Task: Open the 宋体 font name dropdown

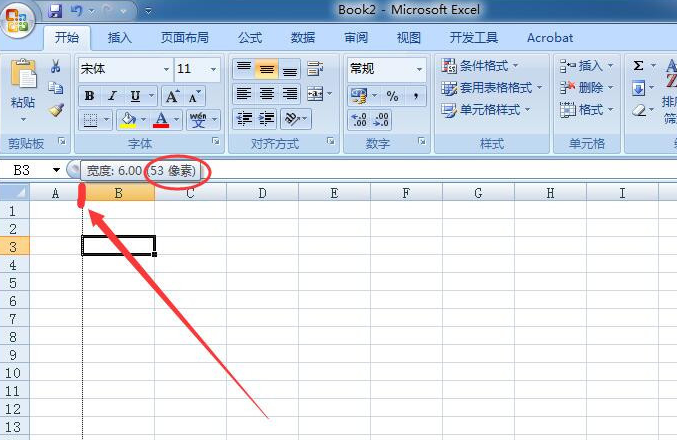Action: click(166, 69)
